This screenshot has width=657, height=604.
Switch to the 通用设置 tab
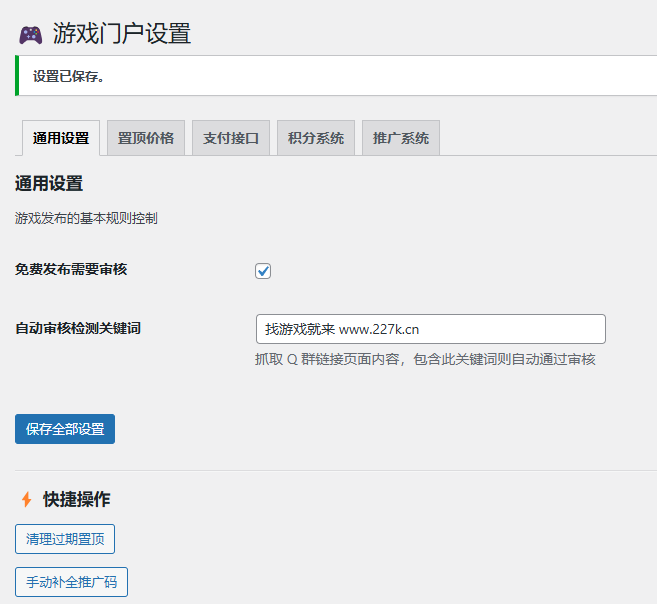61,138
